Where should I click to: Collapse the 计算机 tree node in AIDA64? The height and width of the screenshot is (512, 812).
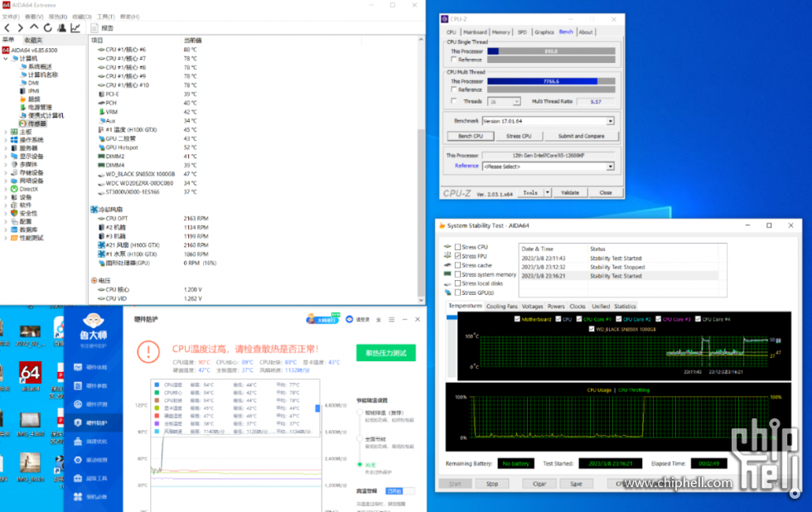[6, 59]
